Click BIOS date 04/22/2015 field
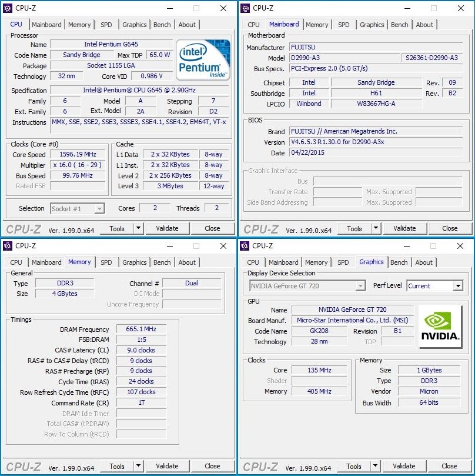475x476 pixels. tap(376, 152)
